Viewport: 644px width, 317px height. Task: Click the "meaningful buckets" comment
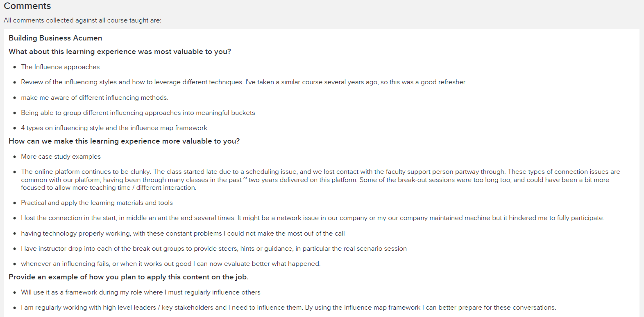coord(138,113)
